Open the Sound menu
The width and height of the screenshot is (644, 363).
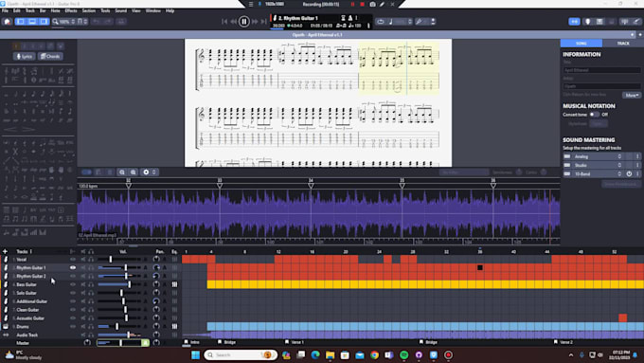[121, 10]
